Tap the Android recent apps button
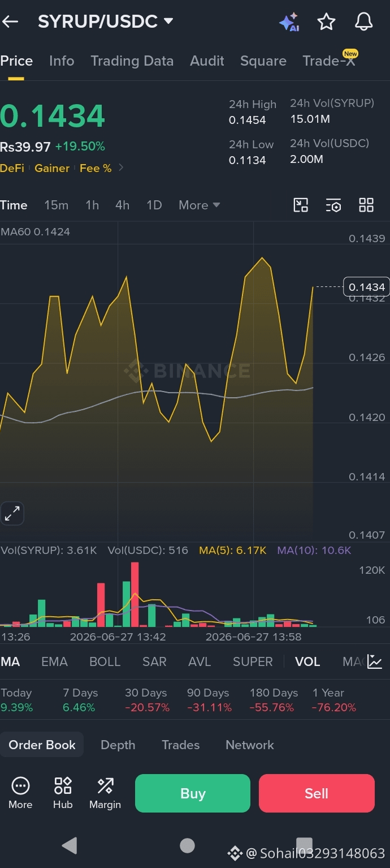The width and height of the screenshot is (390, 868). point(304,845)
